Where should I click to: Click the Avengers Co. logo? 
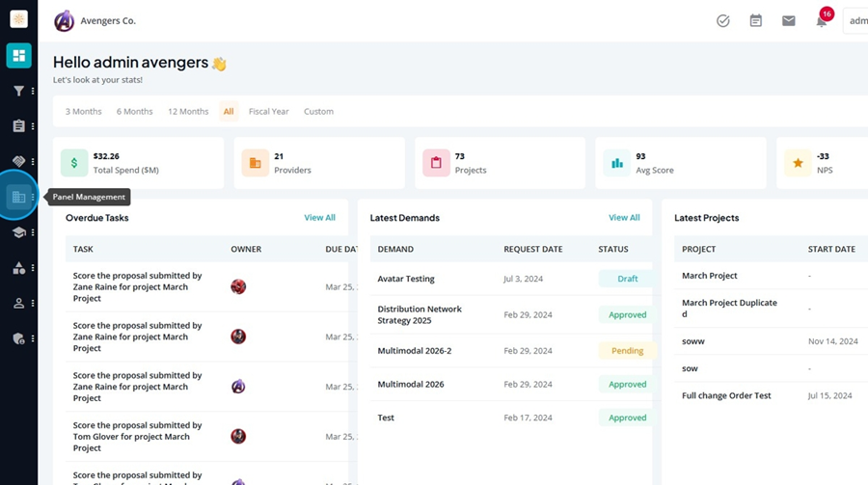click(64, 21)
